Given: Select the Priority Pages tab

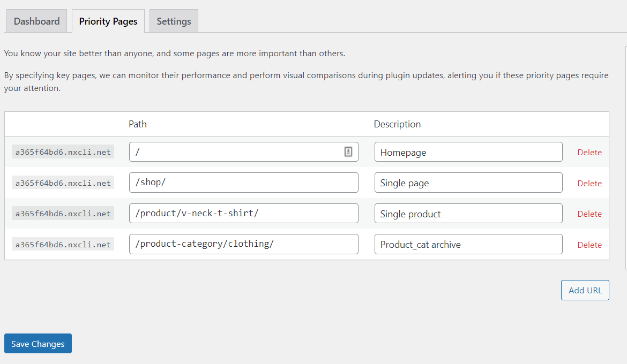Looking at the screenshot, I should [x=108, y=21].
